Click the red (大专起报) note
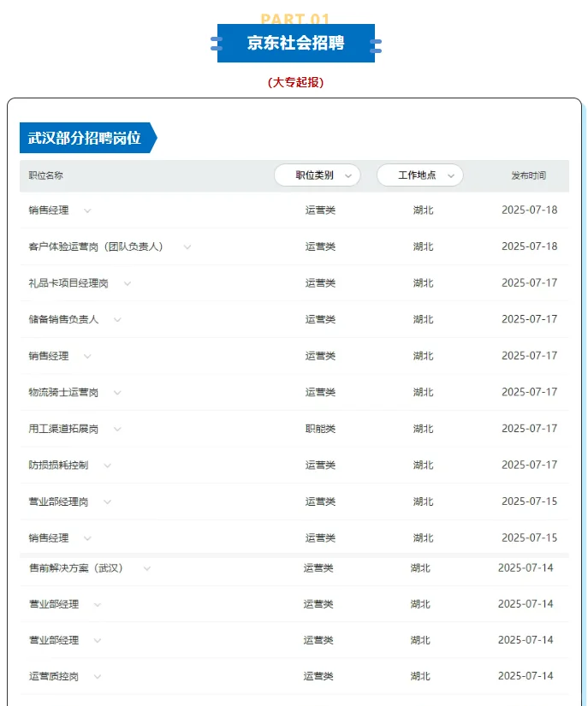588x706 pixels. 296,82
